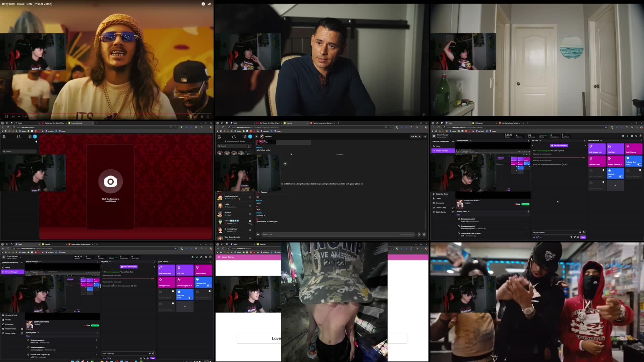Skip to next video in BabyTron player
This screenshot has height=362, width=644.
click(13, 117)
